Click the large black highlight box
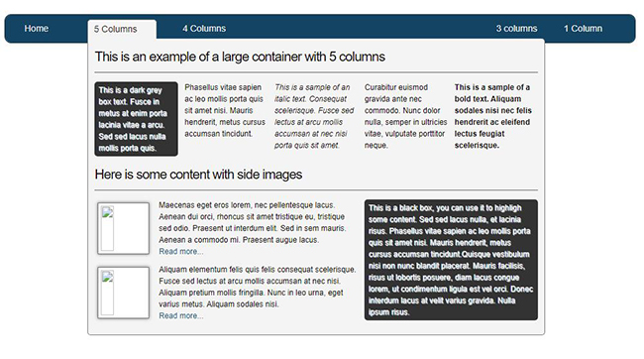The height and width of the screenshot is (359, 644). tap(451, 260)
